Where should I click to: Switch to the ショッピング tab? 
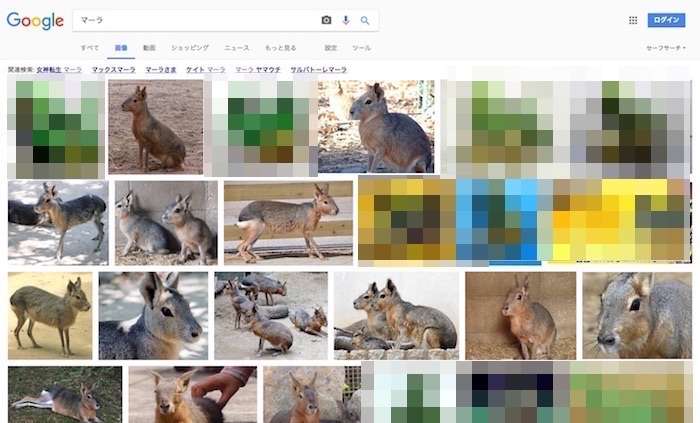190,47
